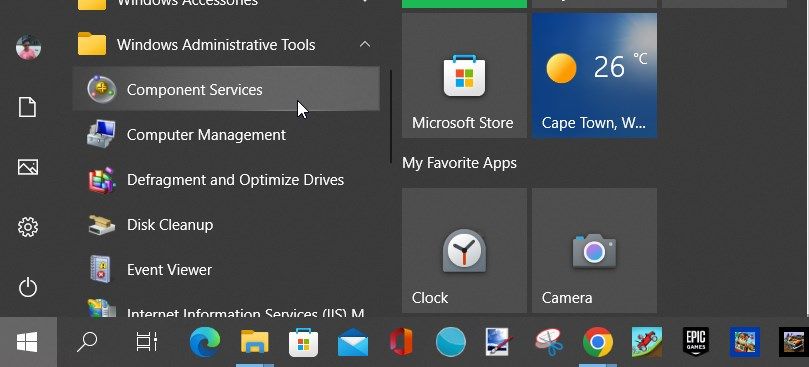Image resolution: width=809 pixels, height=367 pixels.
Task: Open the Cape Town weather tile
Action: [x=594, y=75]
